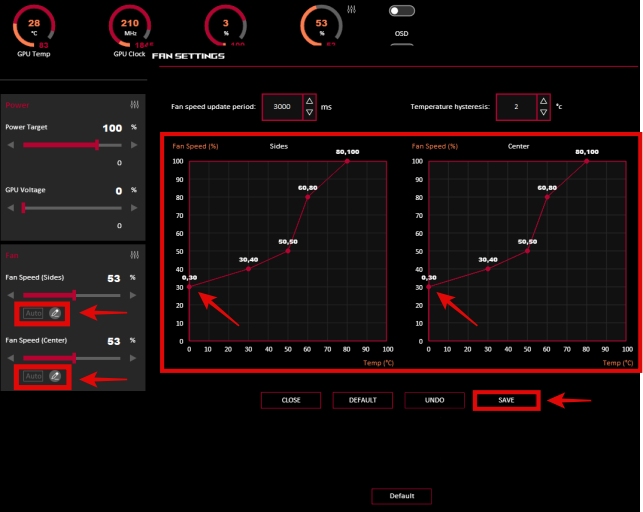Screen dimensions: 643x512
Task: Decrease temperature hysteresis with down arrow
Action: click(544, 112)
